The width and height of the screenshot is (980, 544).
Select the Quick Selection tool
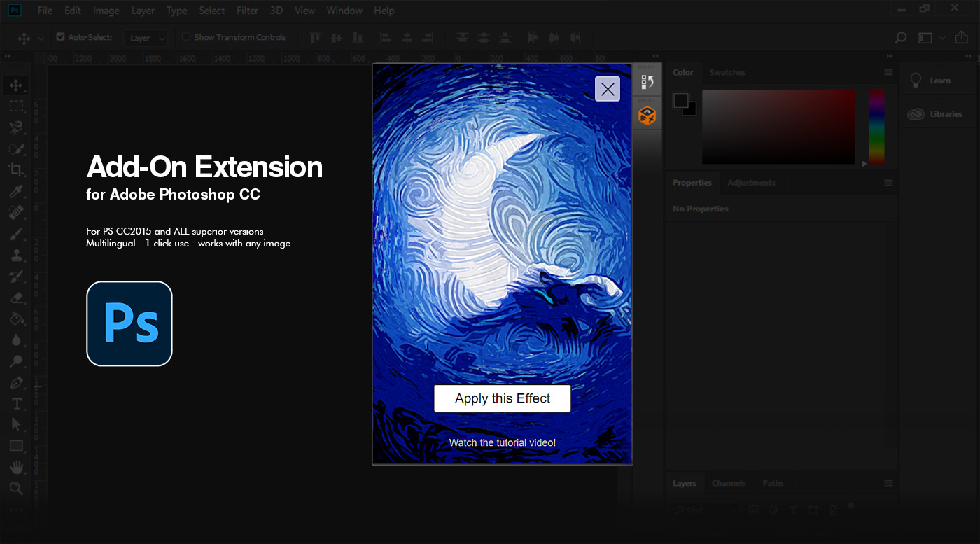pos(15,148)
